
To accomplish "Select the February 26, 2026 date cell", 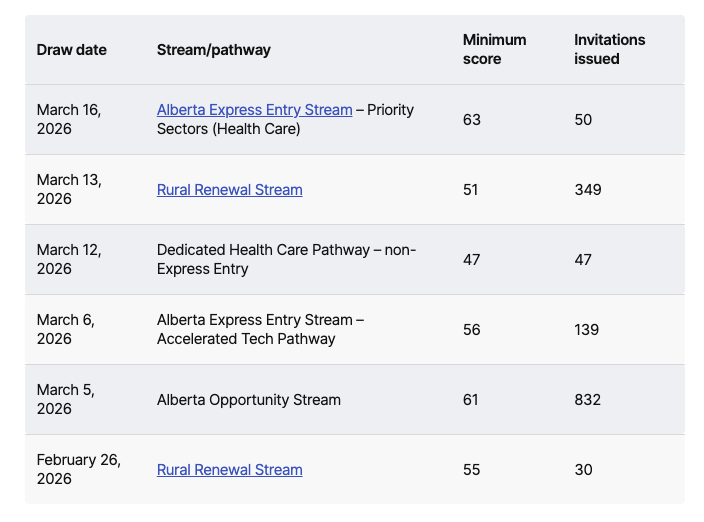I will click(78, 469).
